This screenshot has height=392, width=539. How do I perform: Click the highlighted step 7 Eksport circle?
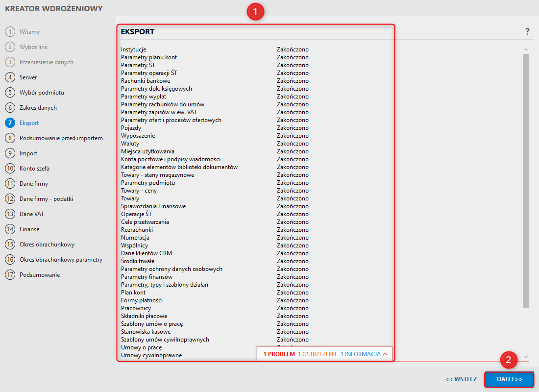[x=10, y=123]
